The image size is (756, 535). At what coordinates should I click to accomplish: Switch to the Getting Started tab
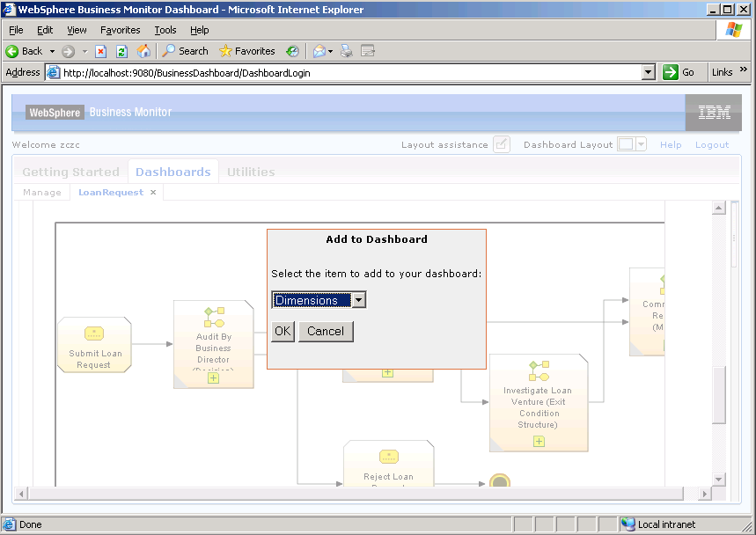tap(71, 172)
